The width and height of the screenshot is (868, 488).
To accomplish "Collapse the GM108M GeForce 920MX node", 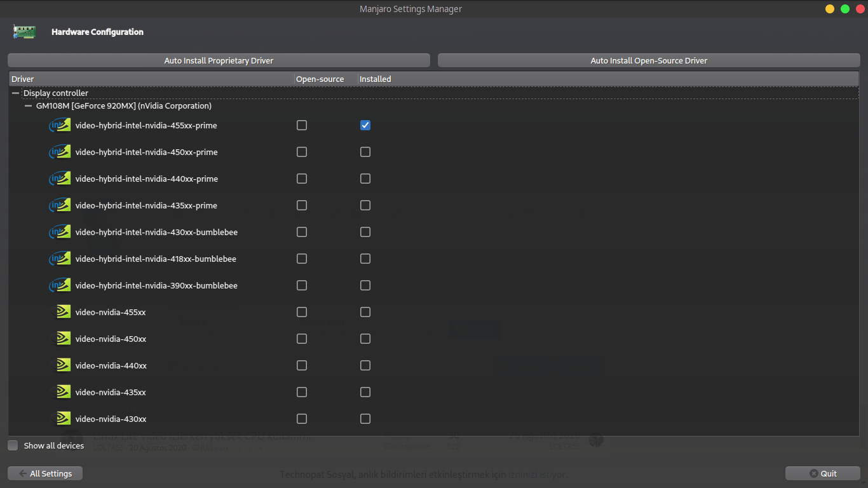I will 28,106.
